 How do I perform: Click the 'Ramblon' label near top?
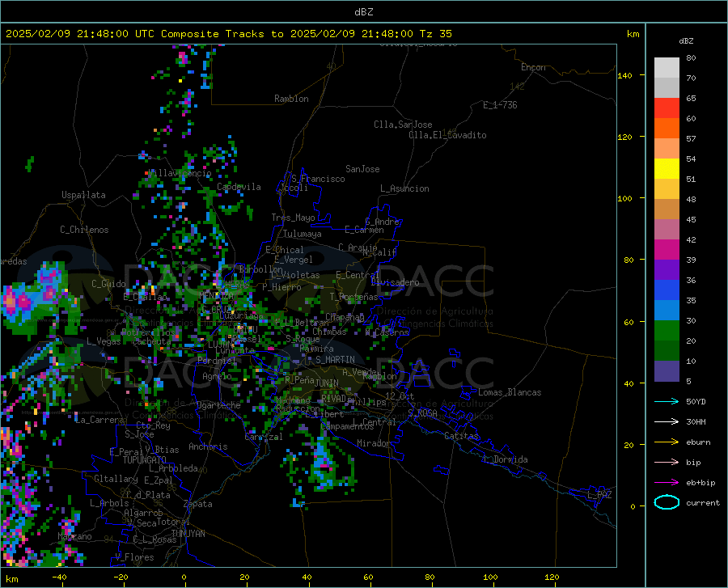(x=291, y=99)
